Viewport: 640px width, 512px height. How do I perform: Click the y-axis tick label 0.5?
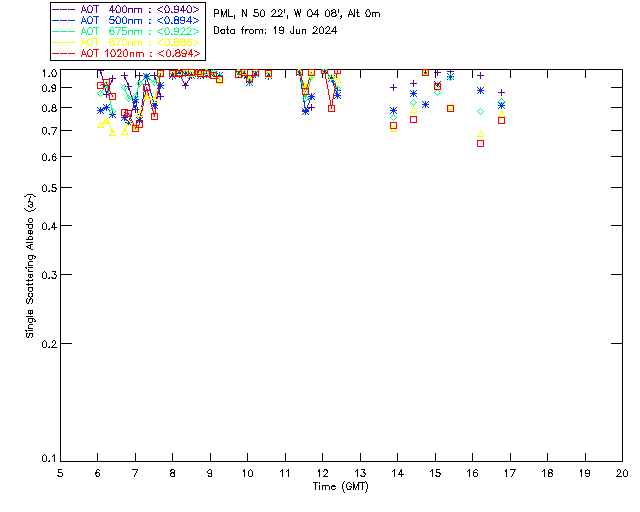pos(46,188)
